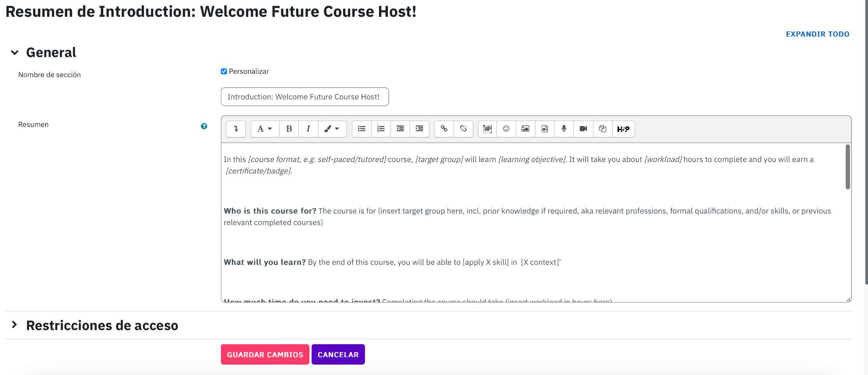Click the Guardar Cambios button

point(265,354)
